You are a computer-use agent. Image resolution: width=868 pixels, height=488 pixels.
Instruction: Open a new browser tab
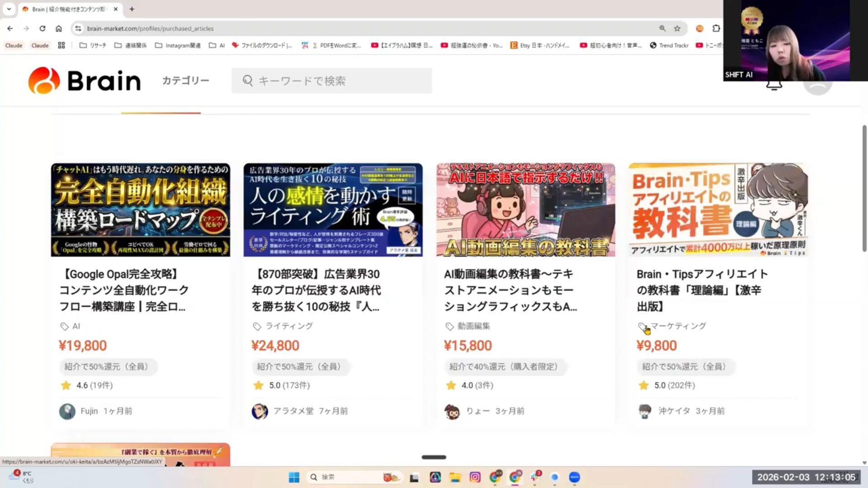(x=132, y=9)
